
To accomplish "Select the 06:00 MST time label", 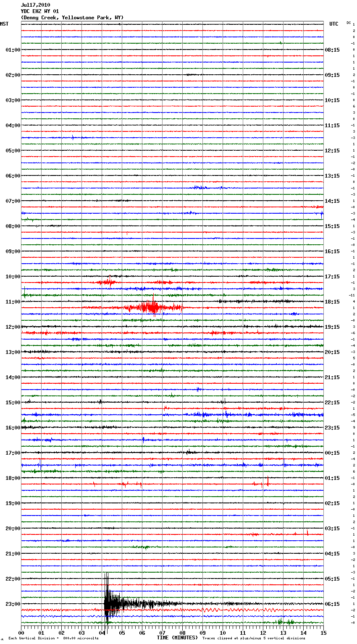I will 13,176.
